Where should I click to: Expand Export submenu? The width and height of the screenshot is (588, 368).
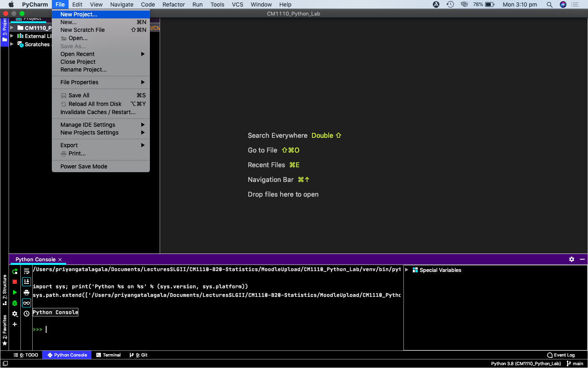[x=101, y=145]
